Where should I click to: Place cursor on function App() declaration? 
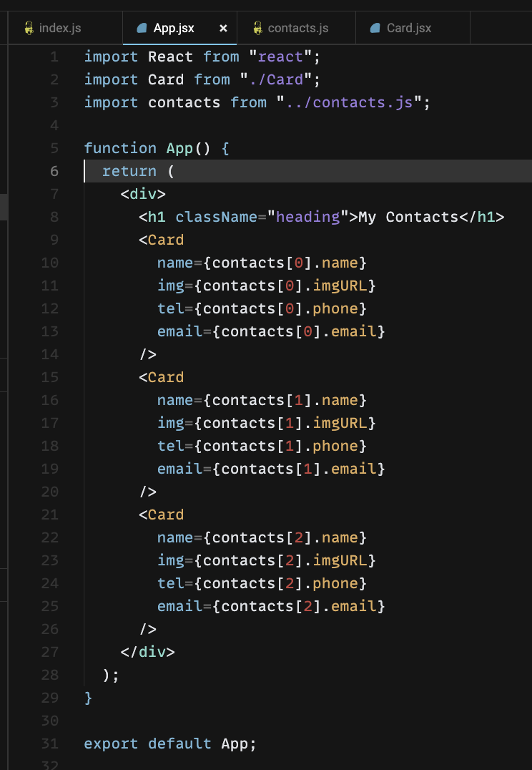pos(157,148)
